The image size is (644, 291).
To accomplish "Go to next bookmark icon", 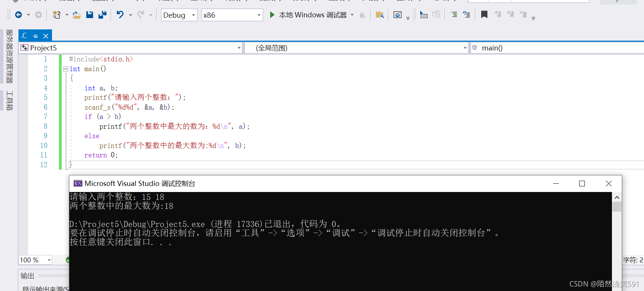I will click(510, 15).
